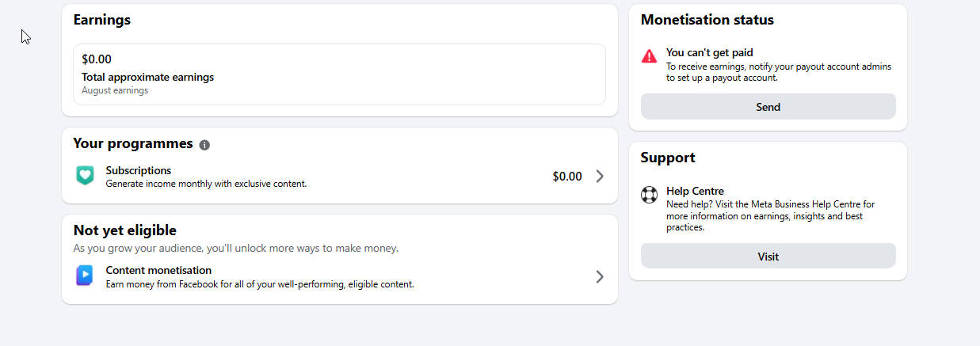This screenshot has height=346, width=980.
Task: Click the "You can't get paid" message
Action: pos(709,53)
